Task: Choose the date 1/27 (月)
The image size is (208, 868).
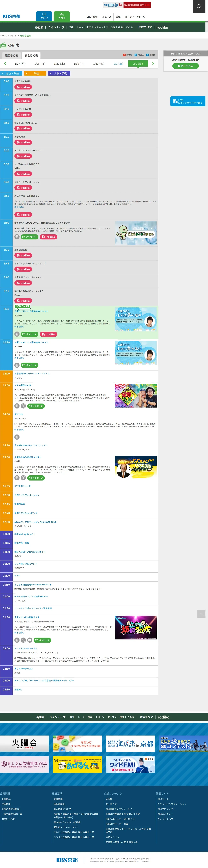Action: coord(20,64)
